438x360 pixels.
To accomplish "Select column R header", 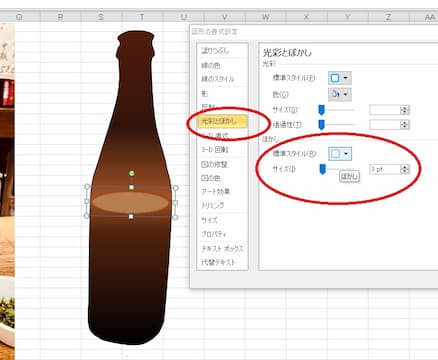I will tap(61, 17).
